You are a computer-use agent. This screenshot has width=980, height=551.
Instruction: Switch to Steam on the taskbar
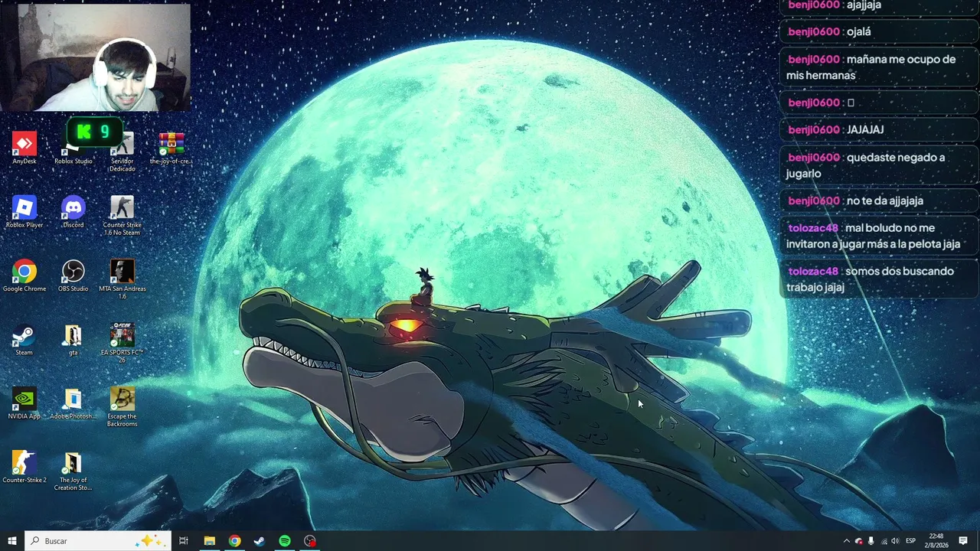click(260, 541)
